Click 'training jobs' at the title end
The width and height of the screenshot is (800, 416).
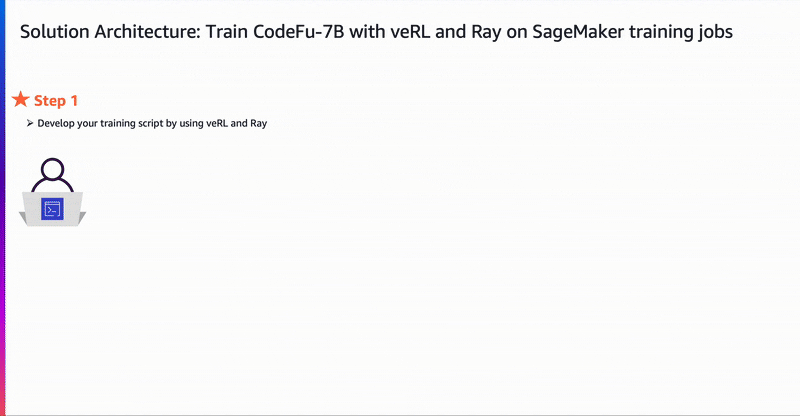pyautogui.click(x=681, y=33)
